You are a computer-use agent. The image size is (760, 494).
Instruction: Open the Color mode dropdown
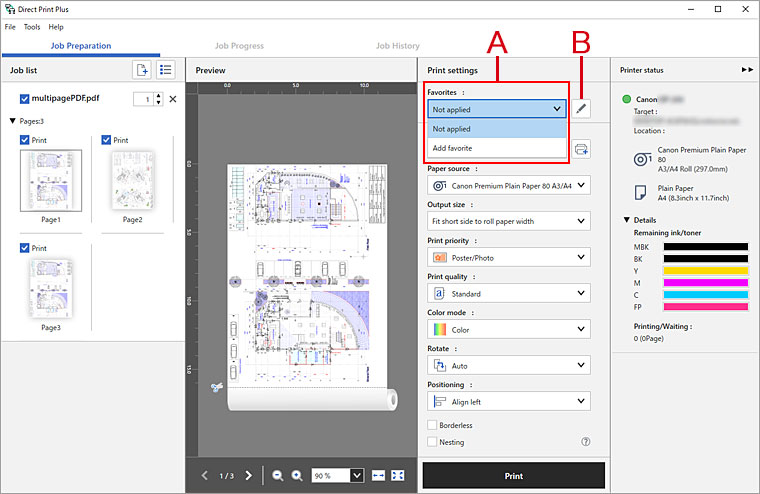point(508,330)
